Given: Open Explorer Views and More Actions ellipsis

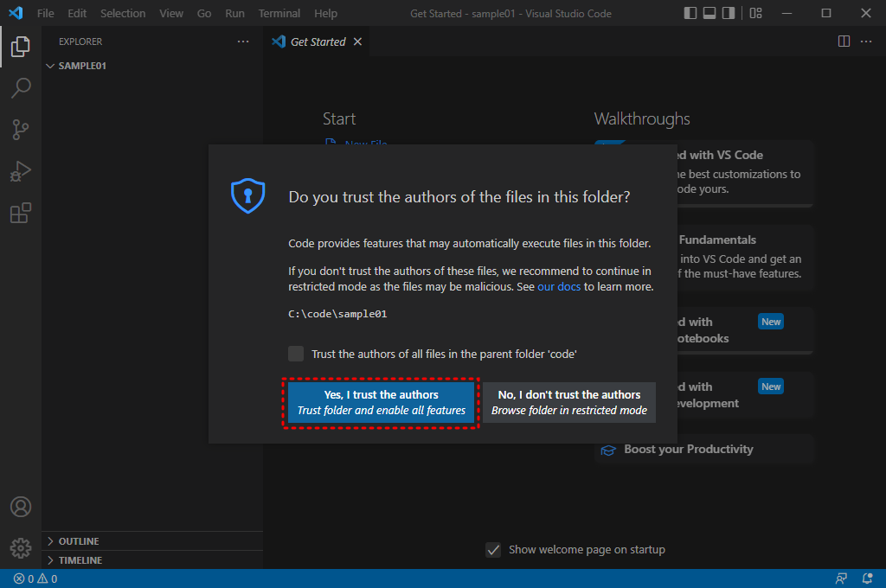Looking at the screenshot, I should click(243, 42).
